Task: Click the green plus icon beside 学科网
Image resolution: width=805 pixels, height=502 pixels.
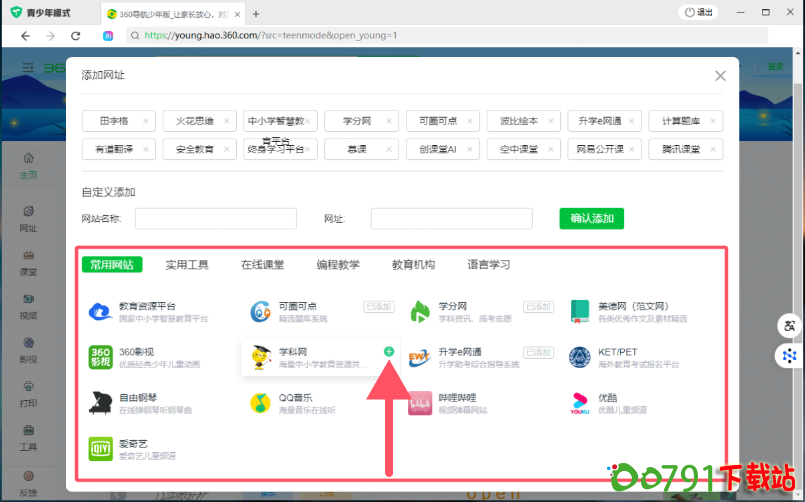Action: (389, 352)
